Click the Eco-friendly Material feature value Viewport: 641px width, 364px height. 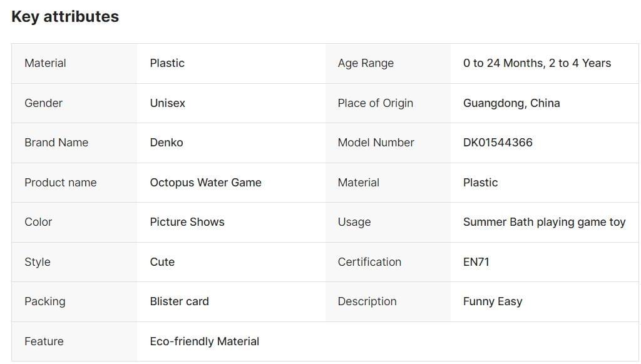204,341
